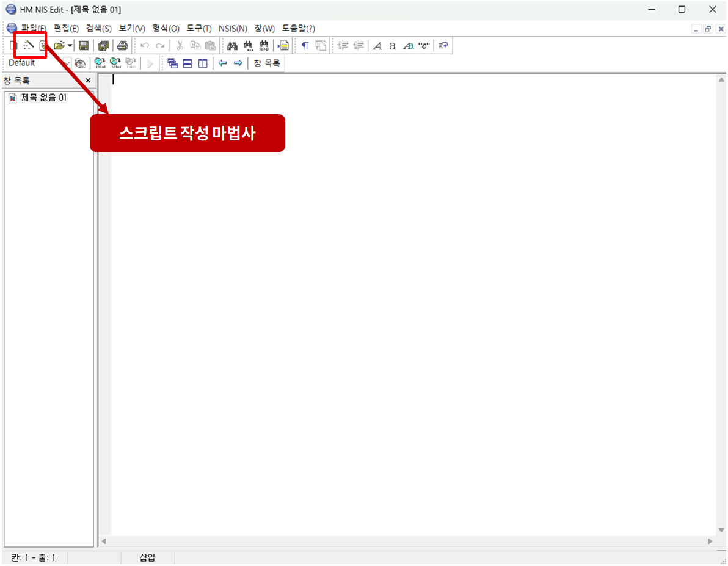
Task: Open the 보기(V) menu
Action: (x=132, y=28)
